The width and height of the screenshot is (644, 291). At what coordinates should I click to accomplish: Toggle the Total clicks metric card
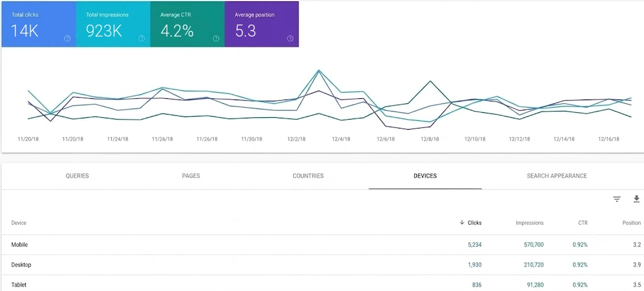(38, 24)
